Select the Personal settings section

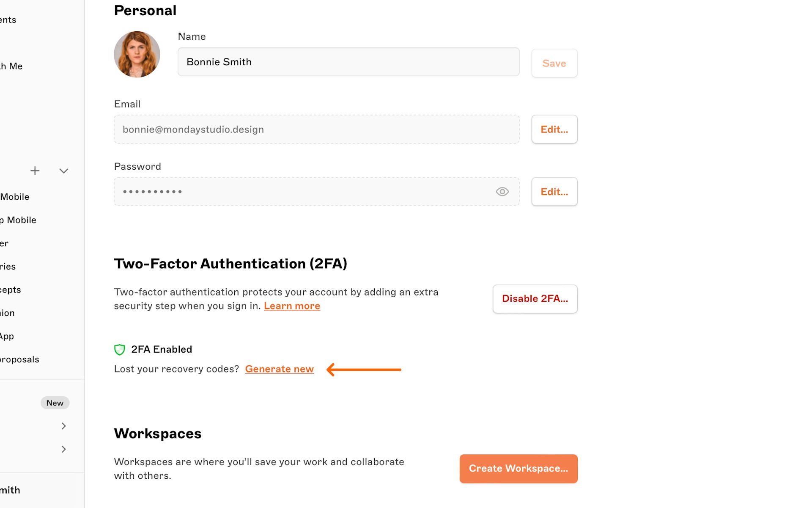point(144,10)
